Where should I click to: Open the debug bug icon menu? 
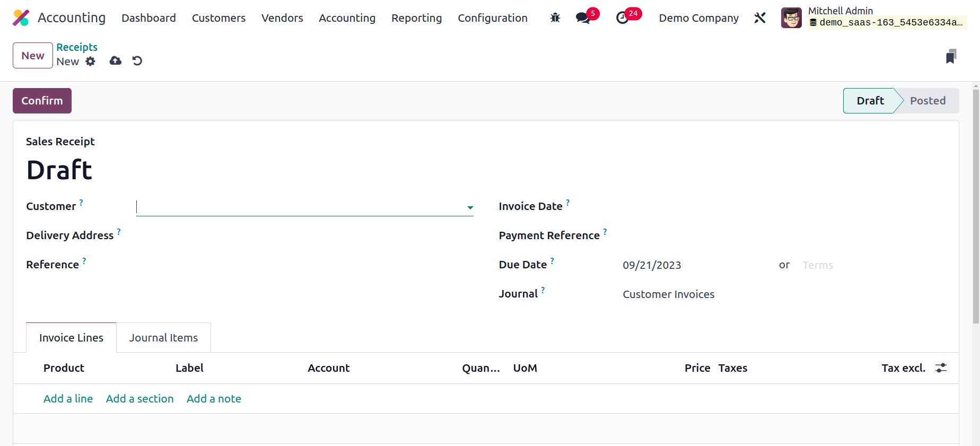[x=555, y=18]
